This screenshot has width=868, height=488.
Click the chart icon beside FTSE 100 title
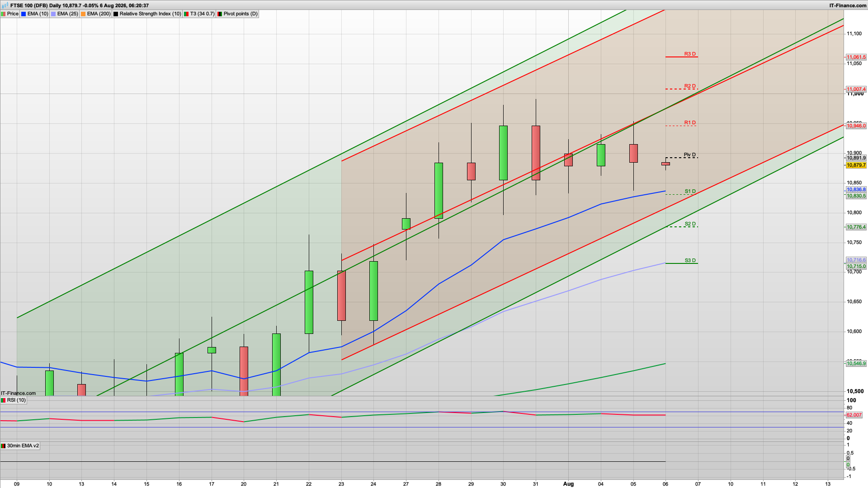pyautogui.click(x=5, y=5)
